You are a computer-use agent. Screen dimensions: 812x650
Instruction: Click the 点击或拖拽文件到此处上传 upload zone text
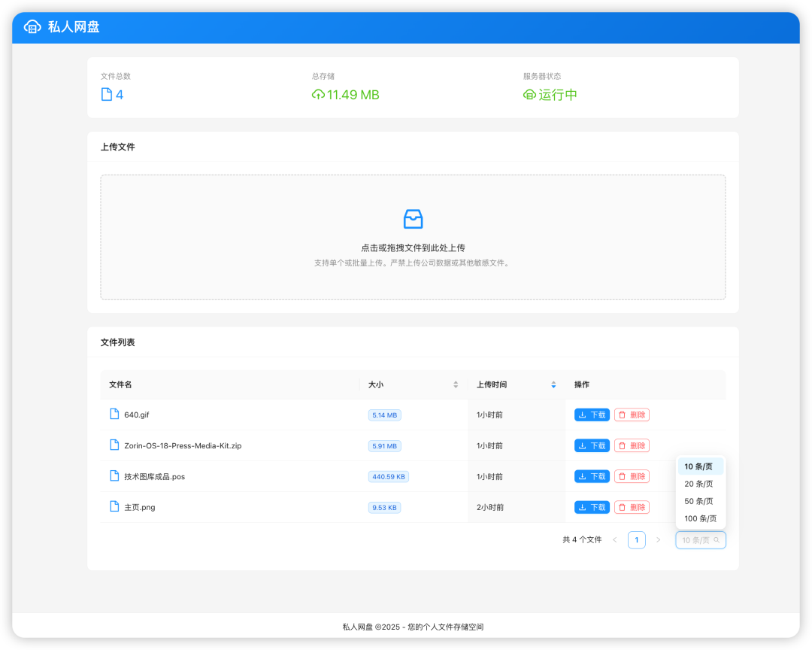tap(414, 248)
